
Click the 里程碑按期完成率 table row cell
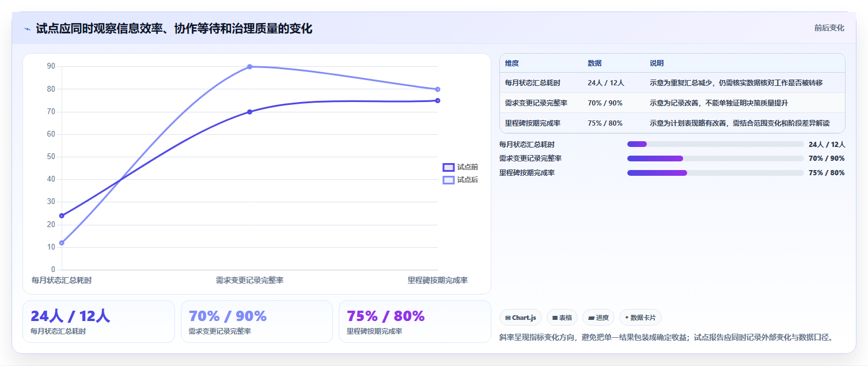pyautogui.click(x=533, y=123)
